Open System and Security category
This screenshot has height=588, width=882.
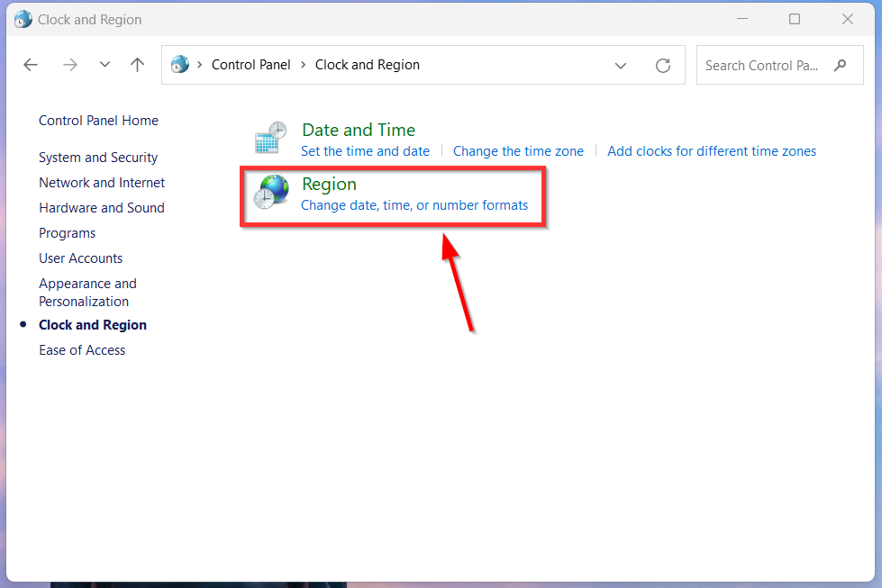pos(98,158)
